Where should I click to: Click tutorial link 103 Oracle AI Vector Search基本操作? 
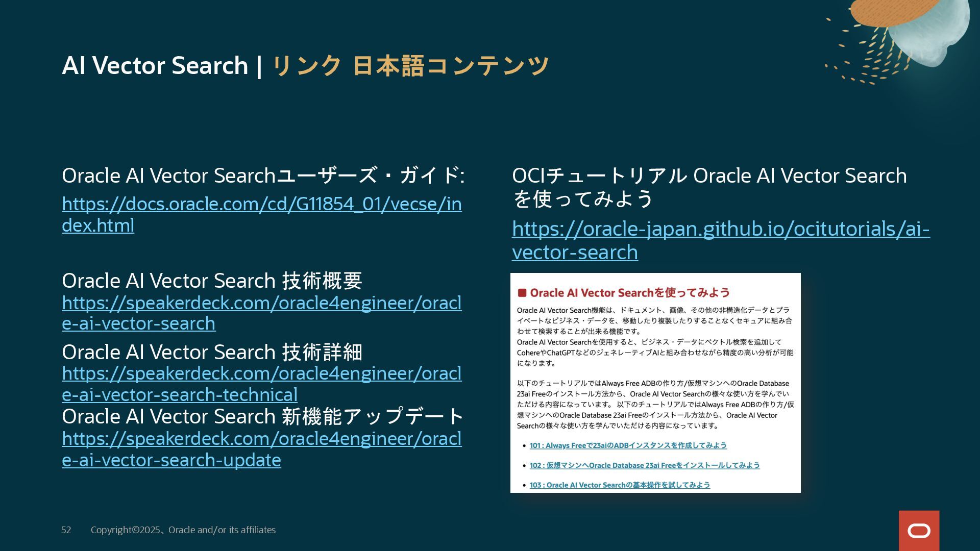pyautogui.click(x=620, y=485)
